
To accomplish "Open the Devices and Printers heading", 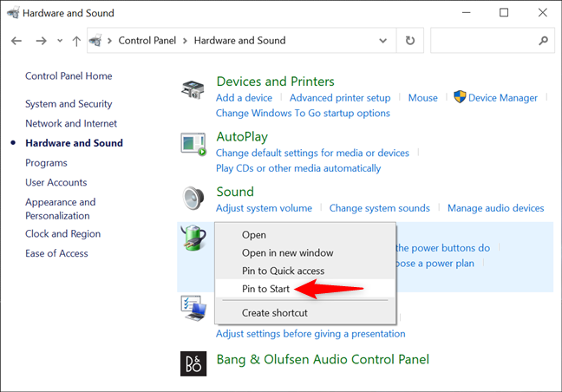I will pos(275,82).
